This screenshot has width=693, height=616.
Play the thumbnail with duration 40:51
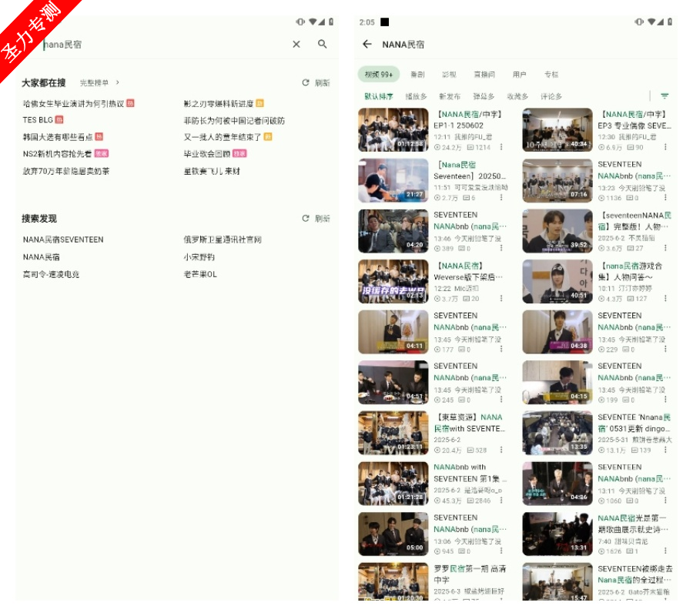pyautogui.click(x=557, y=281)
